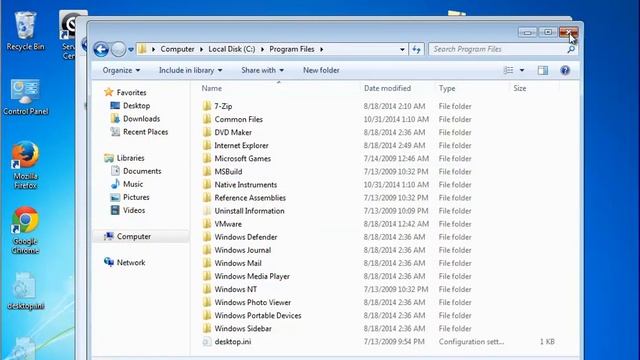Expand the address bar history dropdown
640x360 pixels.
click(x=402, y=49)
